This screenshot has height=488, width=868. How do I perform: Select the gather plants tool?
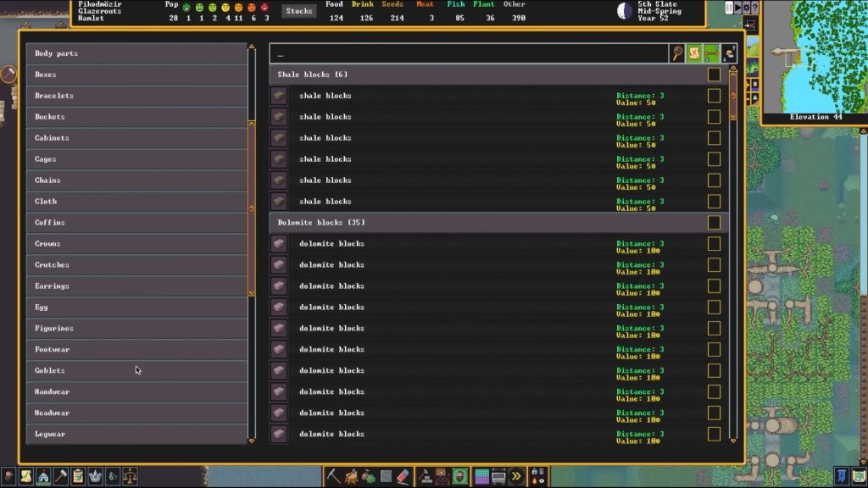(x=368, y=476)
